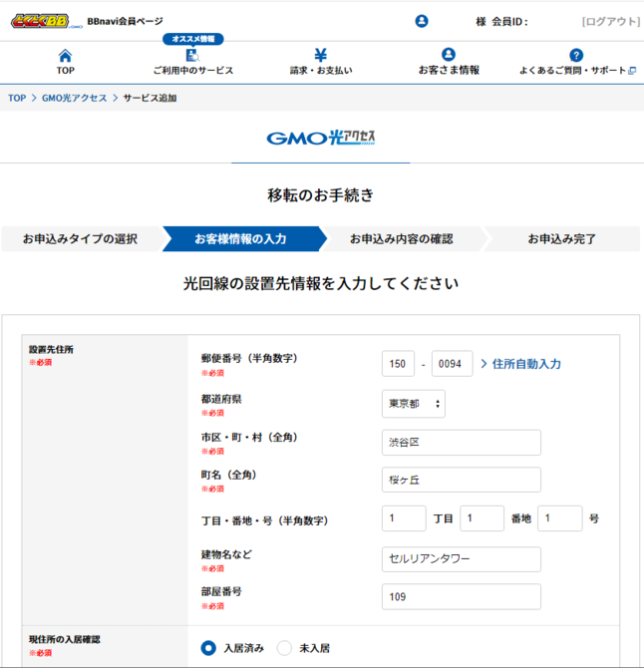
Task: Click GMO光アクセス breadcrumb link
Action: pyautogui.click(x=74, y=98)
